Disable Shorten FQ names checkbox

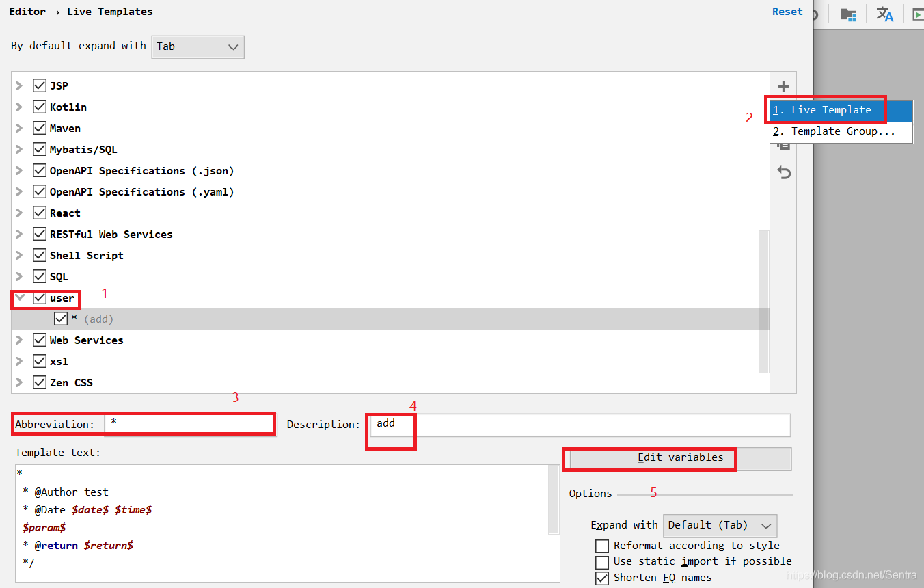602,578
